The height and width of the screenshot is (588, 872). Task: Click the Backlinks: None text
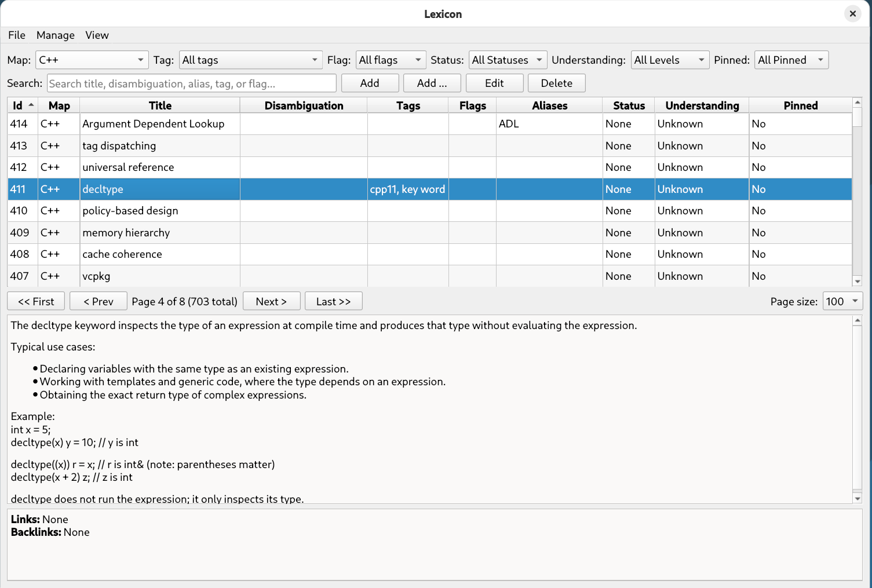pos(50,532)
